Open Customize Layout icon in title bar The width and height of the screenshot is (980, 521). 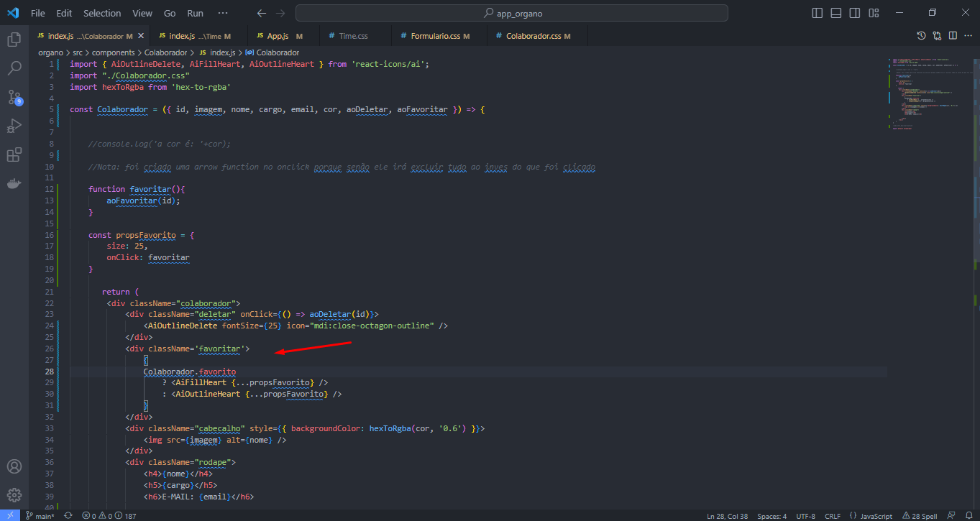click(x=873, y=13)
